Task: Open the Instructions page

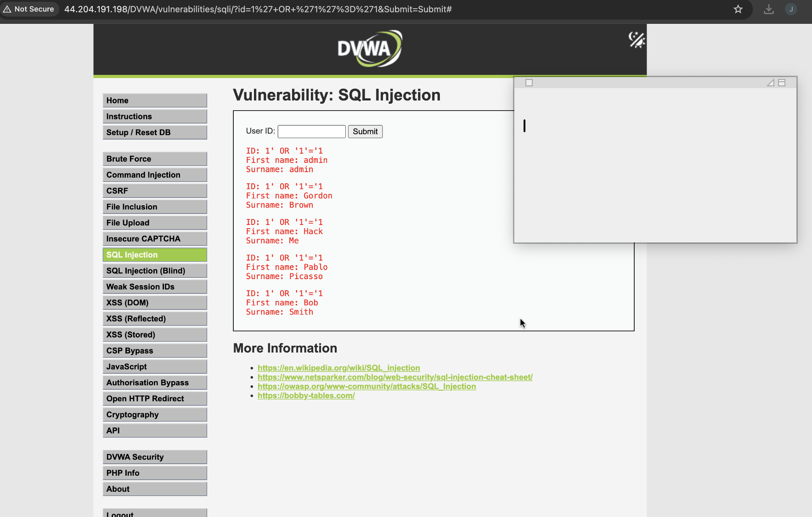Action: (155, 117)
